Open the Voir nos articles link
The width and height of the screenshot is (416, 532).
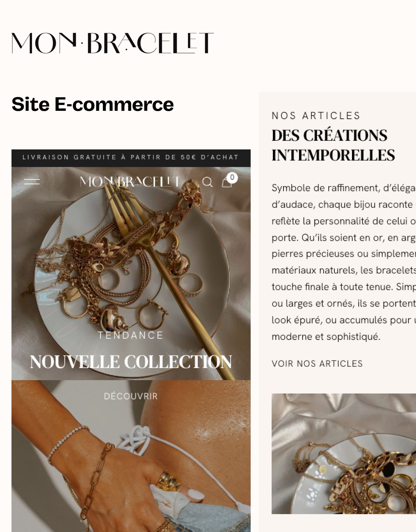pyautogui.click(x=317, y=363)
